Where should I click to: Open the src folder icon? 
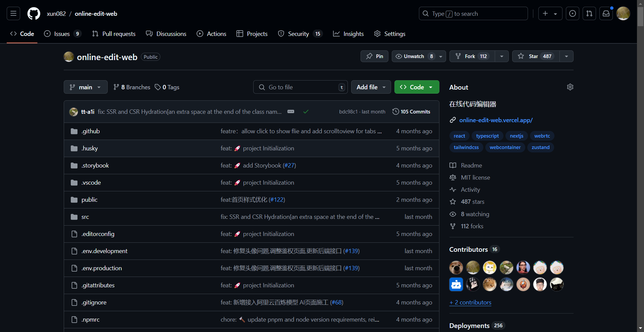tap(74, 217)
